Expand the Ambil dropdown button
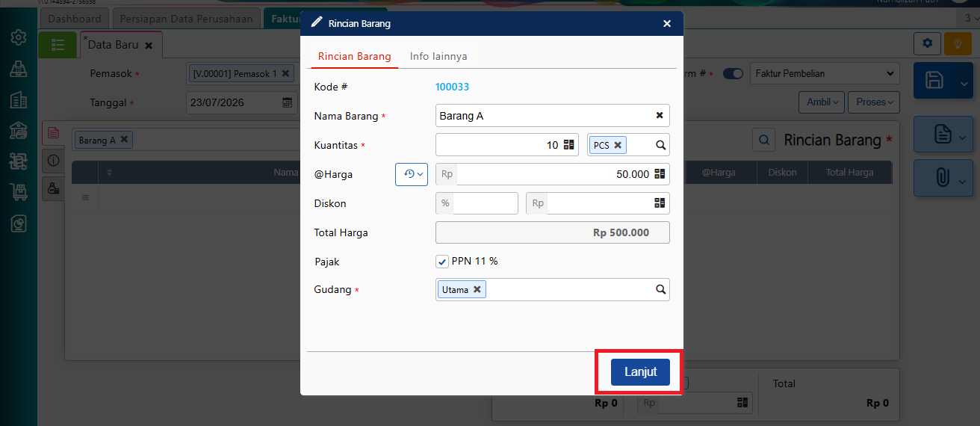980x426 pixels. pyautogui.click(x=822, y=102)
